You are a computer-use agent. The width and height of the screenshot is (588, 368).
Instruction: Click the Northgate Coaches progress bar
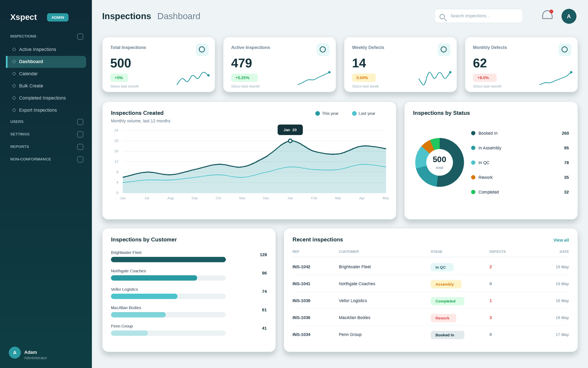click(x=168, y=278)
